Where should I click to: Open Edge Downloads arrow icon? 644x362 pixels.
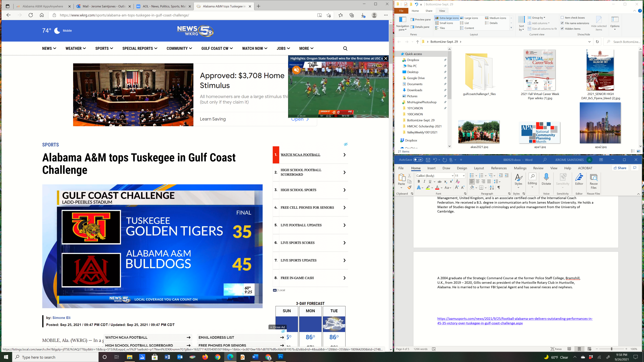tap(363, 15)
